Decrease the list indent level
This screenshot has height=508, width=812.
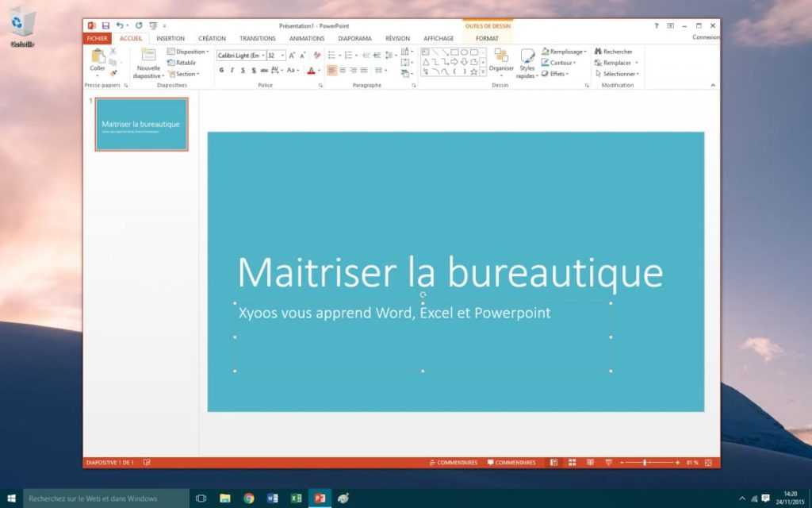366,55
